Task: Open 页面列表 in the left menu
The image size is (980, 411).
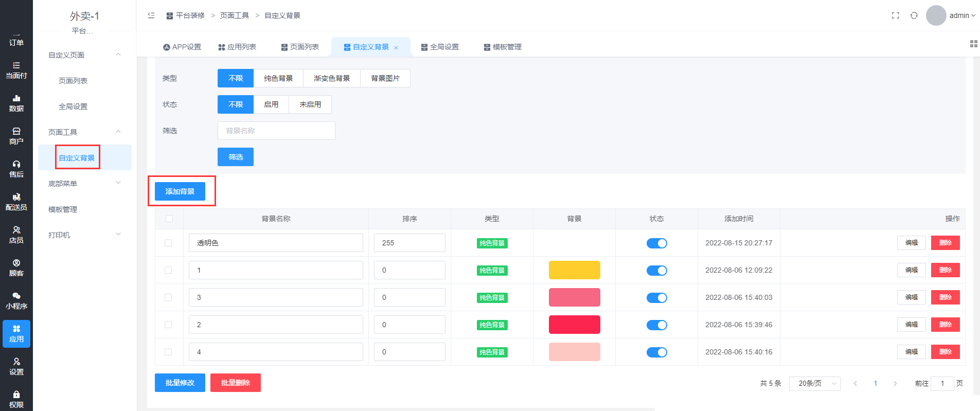Action: (73, 81)
